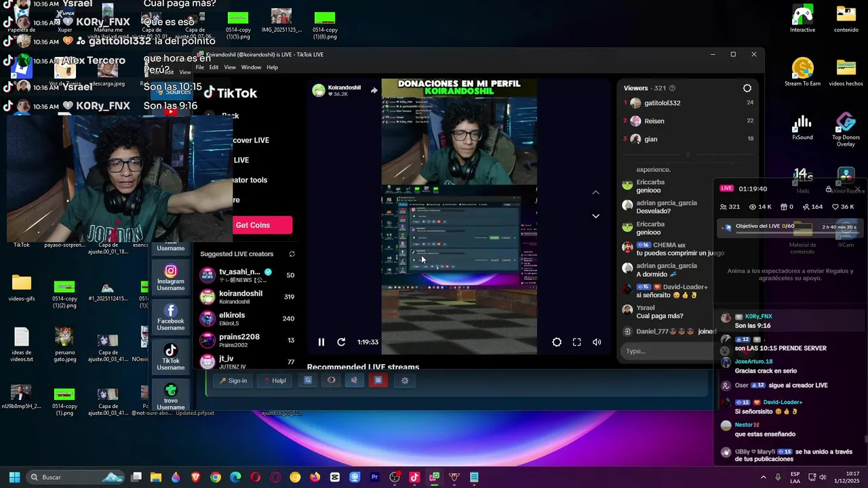868x488 pixels.
Task: Open the Interactive desktop shortcut
Action: pyautogui.click(x=803, y=18)
